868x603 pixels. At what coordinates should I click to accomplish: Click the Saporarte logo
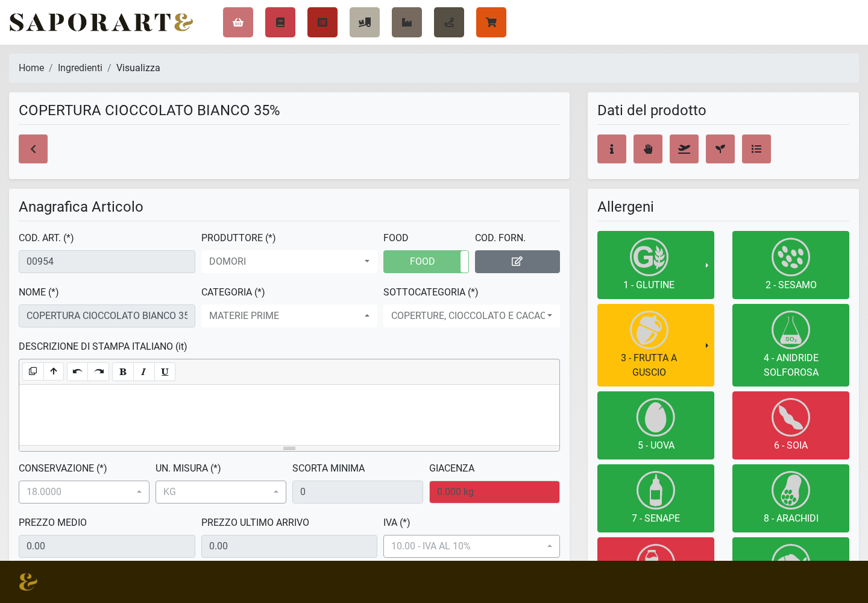[x=101, y=22]
